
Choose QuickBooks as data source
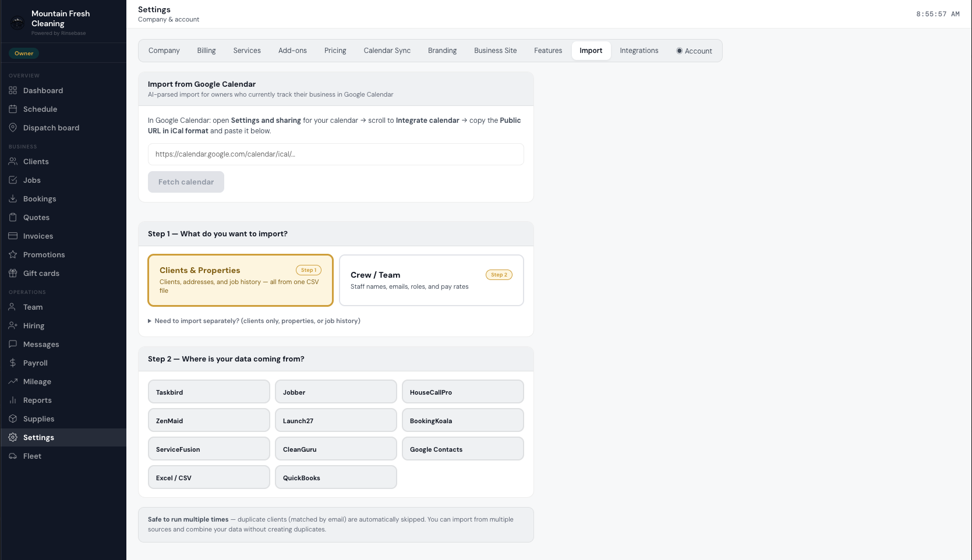click(336, 477)
